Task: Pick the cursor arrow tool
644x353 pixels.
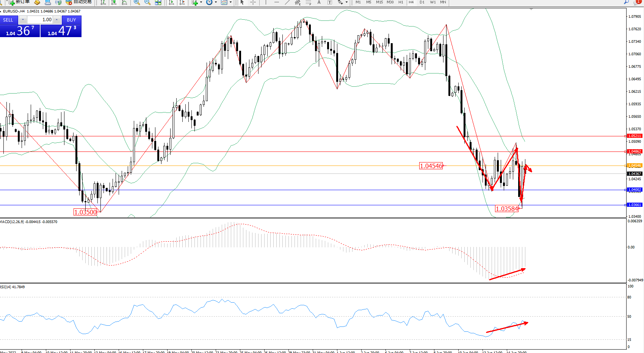Action: pyautogui.click(x=242, y=3)
